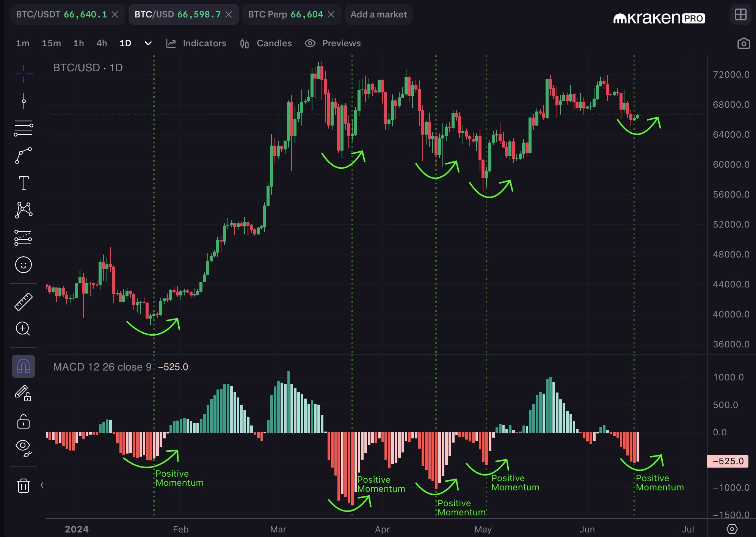The image size is (756, 537).
Task: Collapse the drawing toolbar side arrow
Action: click(x=42, y=485)
